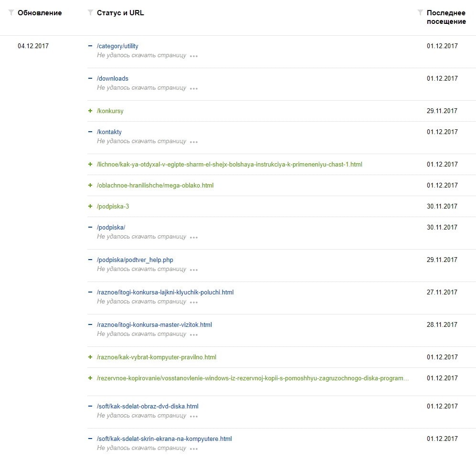Open /lichnoe/kak-ya-otdyxal-v-egipte link
The width and height of the screenshot is (476, 460).
click(x=229, y=165)
